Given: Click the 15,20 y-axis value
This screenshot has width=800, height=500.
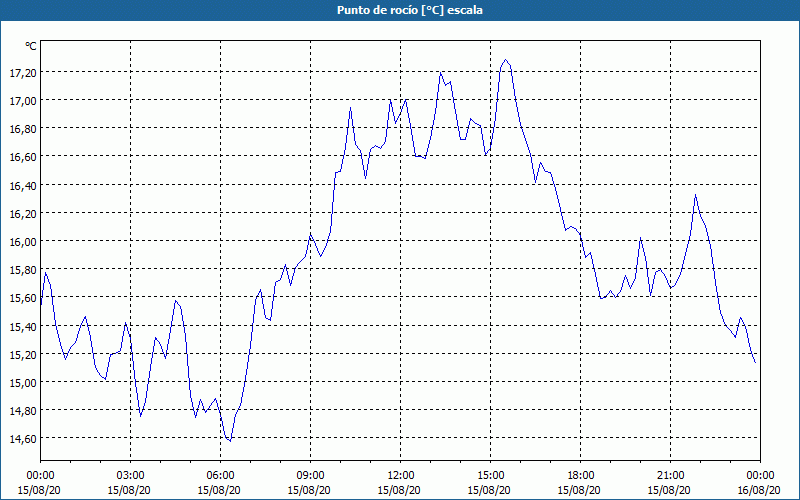Looking at the screenshot, I should tap(23, 355).
